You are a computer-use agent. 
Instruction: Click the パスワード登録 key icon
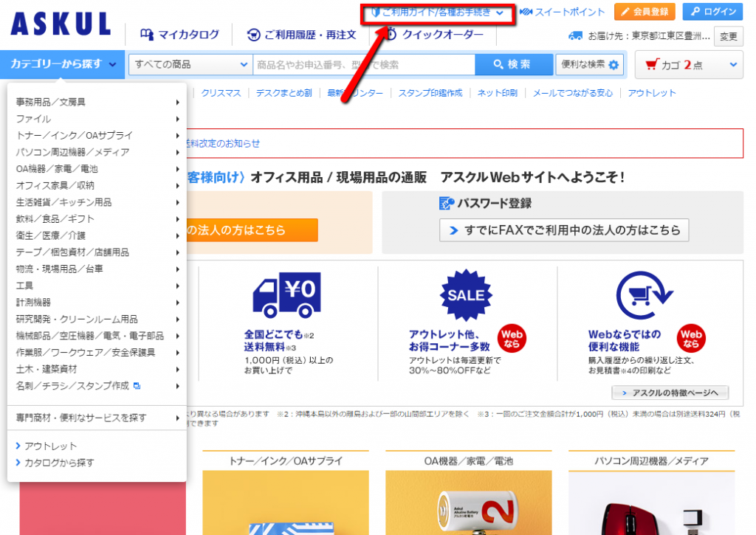point(447,204)
